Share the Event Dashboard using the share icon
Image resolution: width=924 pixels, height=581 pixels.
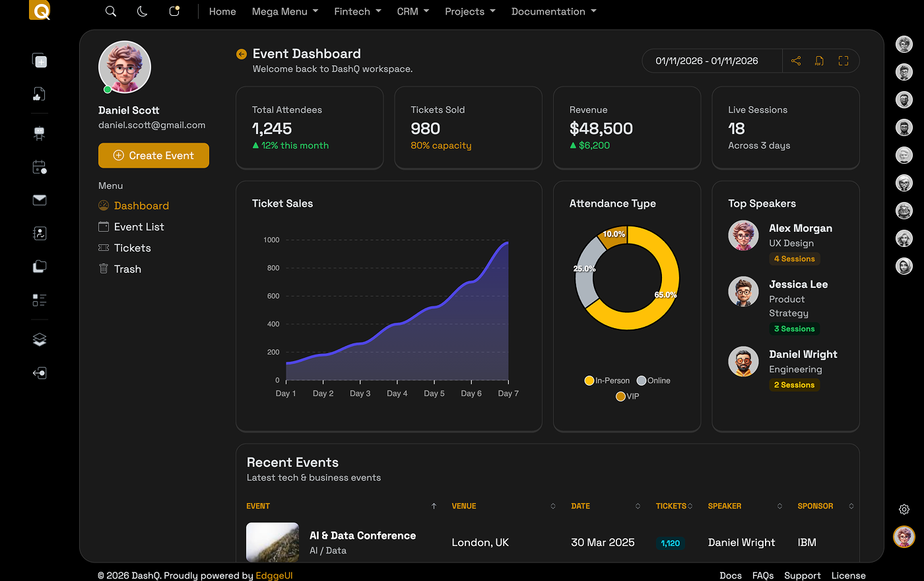tap(796, 60)
